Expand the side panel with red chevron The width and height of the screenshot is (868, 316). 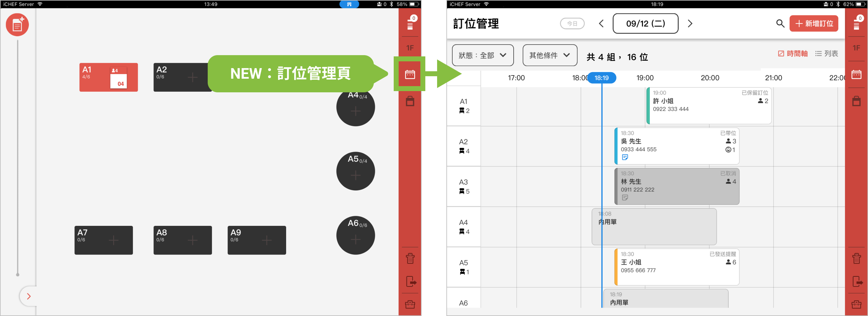(29, 296)
